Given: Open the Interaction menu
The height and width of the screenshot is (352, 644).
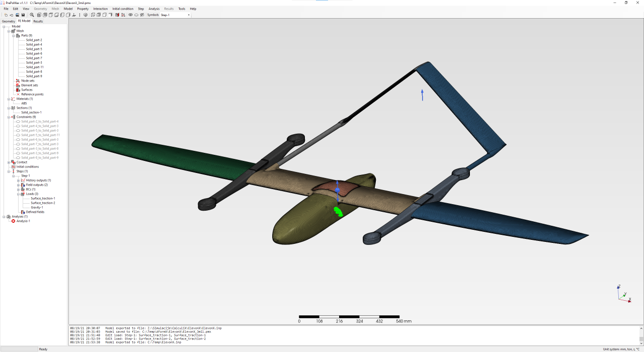Looking at the screenshot, I should point(100,9).
